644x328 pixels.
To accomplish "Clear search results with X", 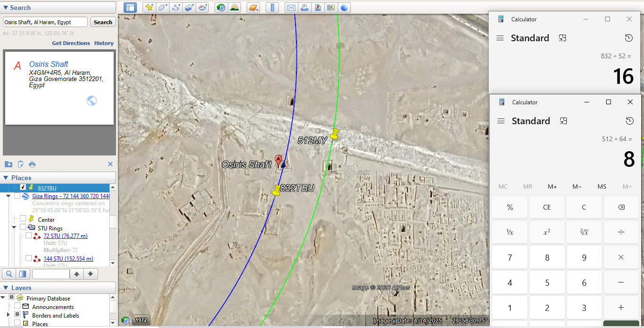I will point(110,164).
